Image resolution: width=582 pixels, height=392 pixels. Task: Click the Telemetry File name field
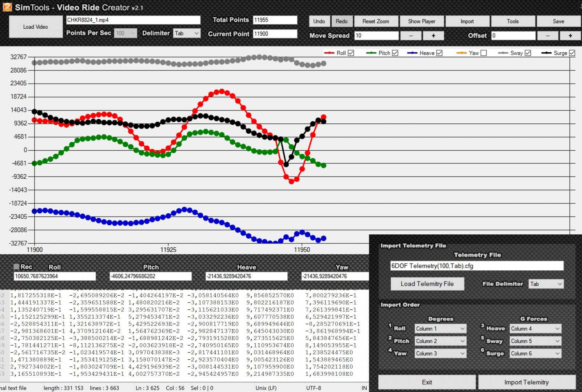point(477,266)
